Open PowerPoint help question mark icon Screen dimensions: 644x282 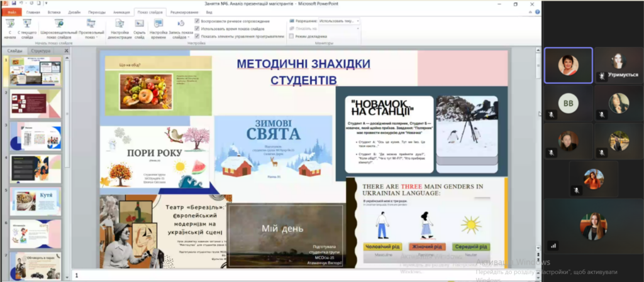click(x=538, y=12)
